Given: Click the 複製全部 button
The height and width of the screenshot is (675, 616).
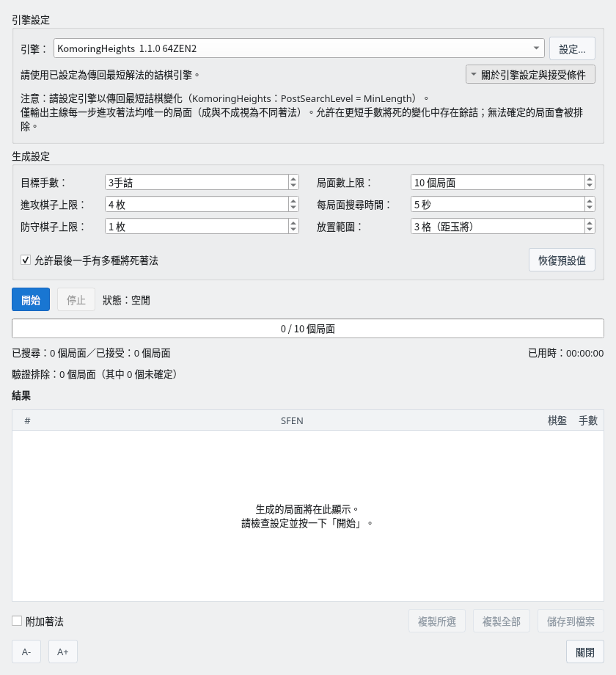Looking at the screenshot, I should click(502, 621).
